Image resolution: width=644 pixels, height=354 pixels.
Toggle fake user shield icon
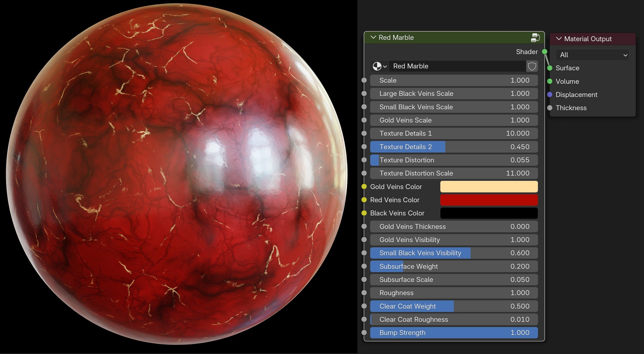click(532, 66)
